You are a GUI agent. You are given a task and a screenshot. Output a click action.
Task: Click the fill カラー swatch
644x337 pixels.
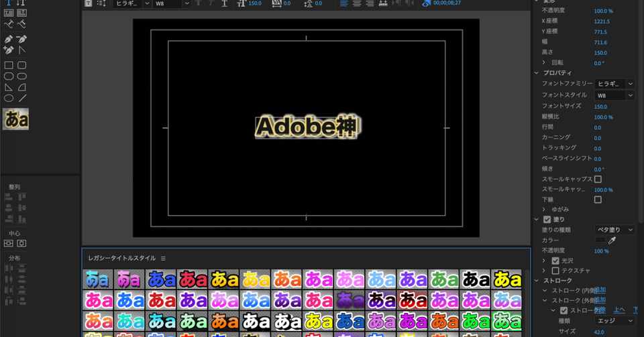[x=600, y=241]
